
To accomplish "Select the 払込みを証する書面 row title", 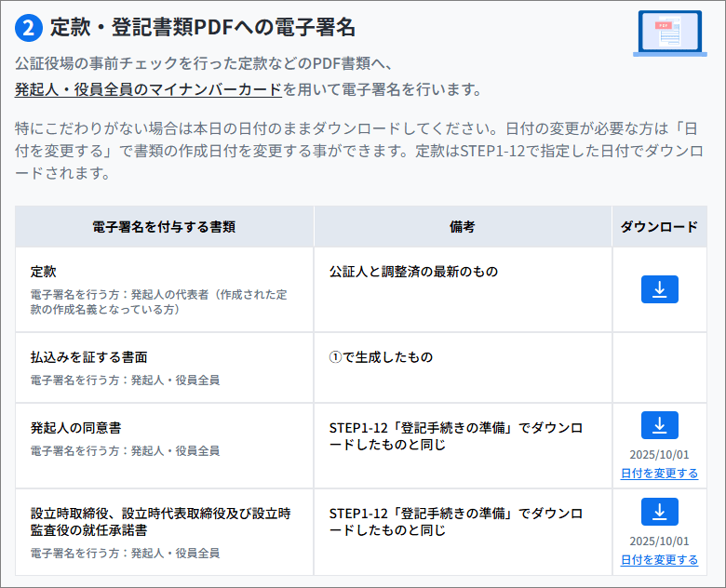I will 89,357.
